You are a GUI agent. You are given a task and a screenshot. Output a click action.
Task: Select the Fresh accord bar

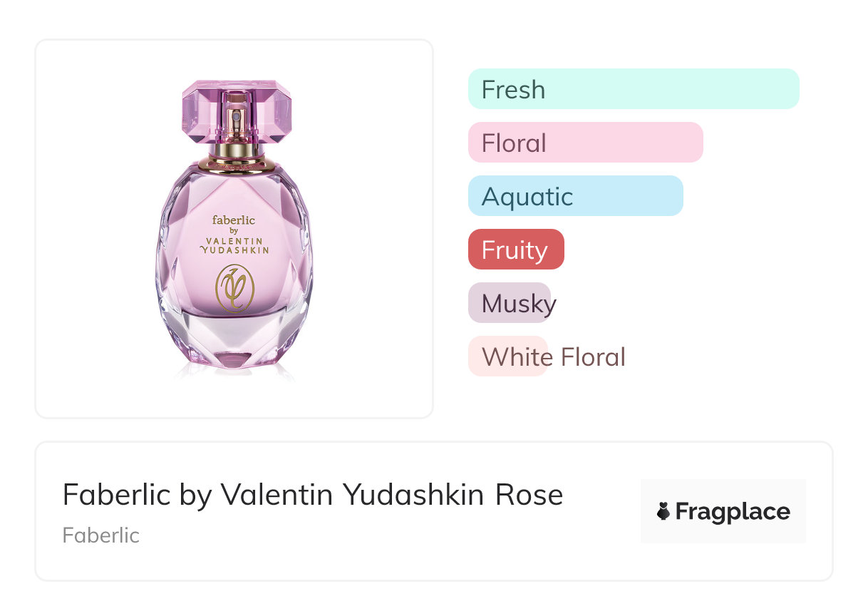click(x=633, y=89)
